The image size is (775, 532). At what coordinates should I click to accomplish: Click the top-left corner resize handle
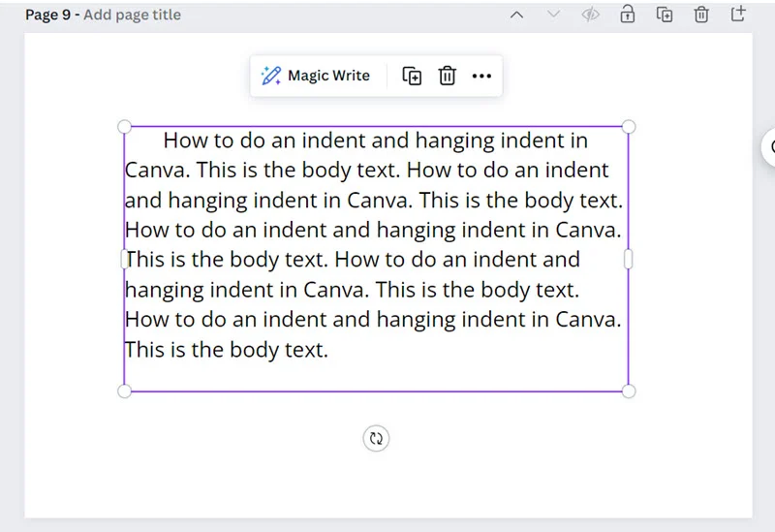pyautogui.click(x=124, y=127)
